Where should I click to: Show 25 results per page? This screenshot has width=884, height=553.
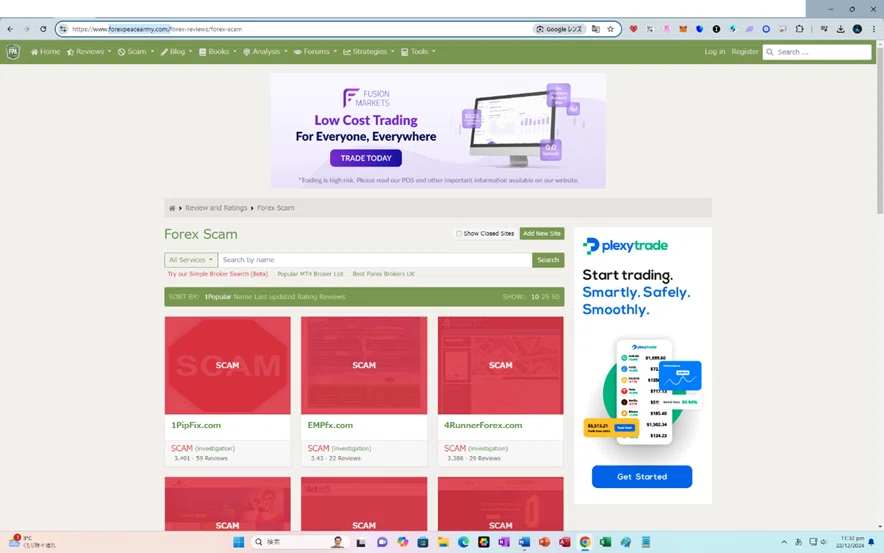tap(545, 297)
